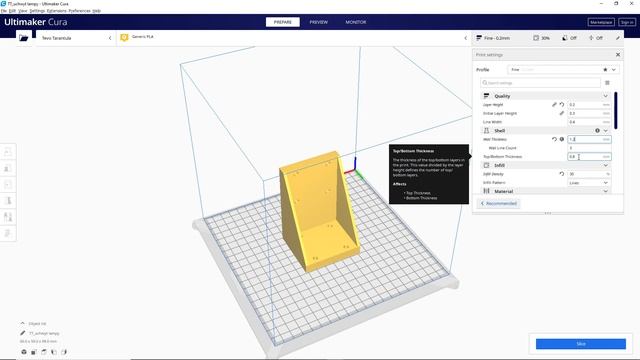Switch to the PREVIEW stage
This screenshot has width=640, height=360.
click(x=318, y=22)
